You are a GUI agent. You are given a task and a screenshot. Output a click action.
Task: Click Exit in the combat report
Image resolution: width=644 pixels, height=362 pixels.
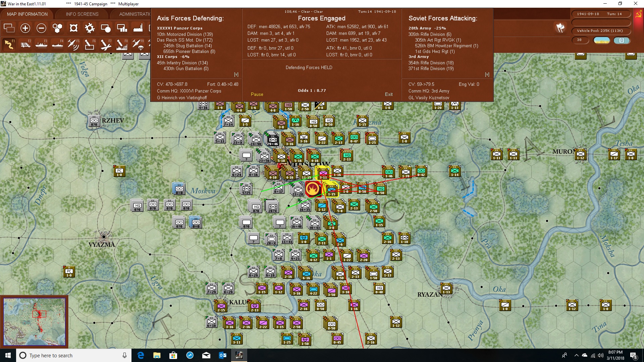coord(389,95)
